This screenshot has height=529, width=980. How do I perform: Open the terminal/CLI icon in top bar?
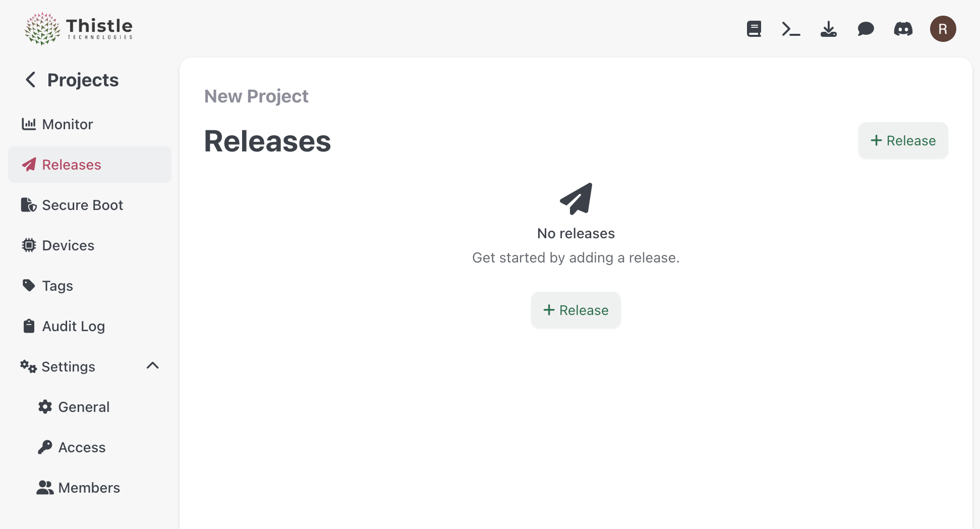(x=791, y=29)
